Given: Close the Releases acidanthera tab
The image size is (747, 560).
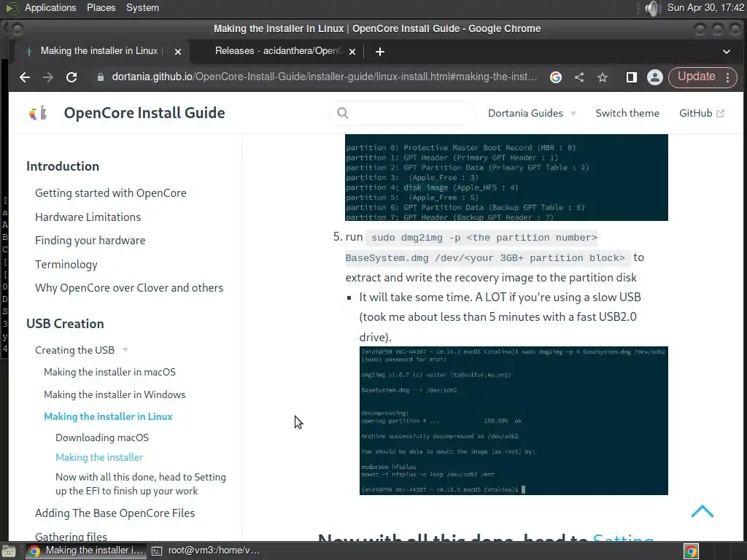Looking at the screenshot, I should click(x=352, y=52).
